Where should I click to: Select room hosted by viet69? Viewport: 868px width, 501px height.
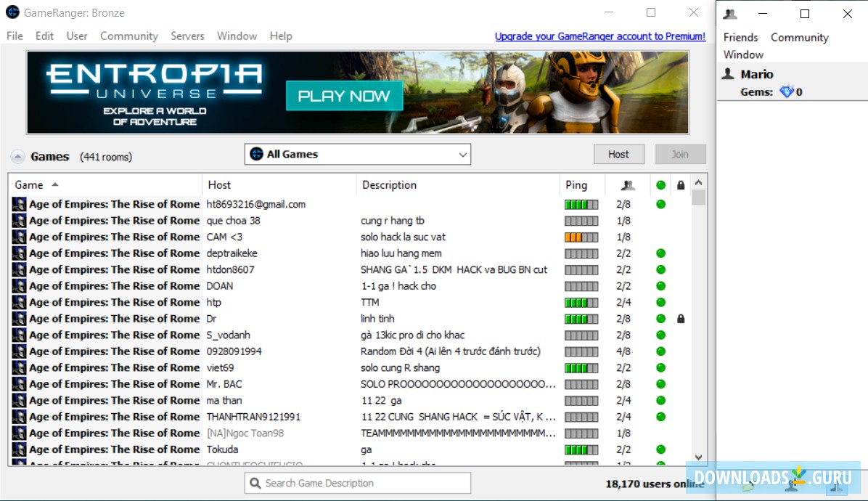click(x=351, y=367)
